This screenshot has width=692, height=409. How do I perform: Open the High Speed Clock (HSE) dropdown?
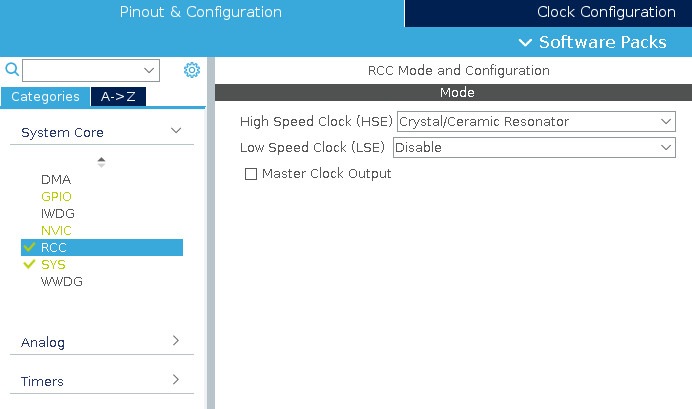tap(536, 121)
